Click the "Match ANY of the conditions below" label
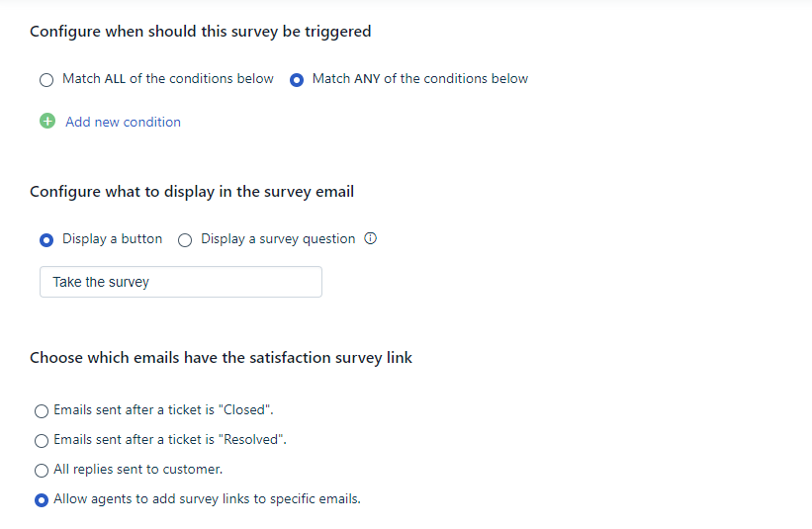Screen dimensions: 812x529 (x=420, y=79)
